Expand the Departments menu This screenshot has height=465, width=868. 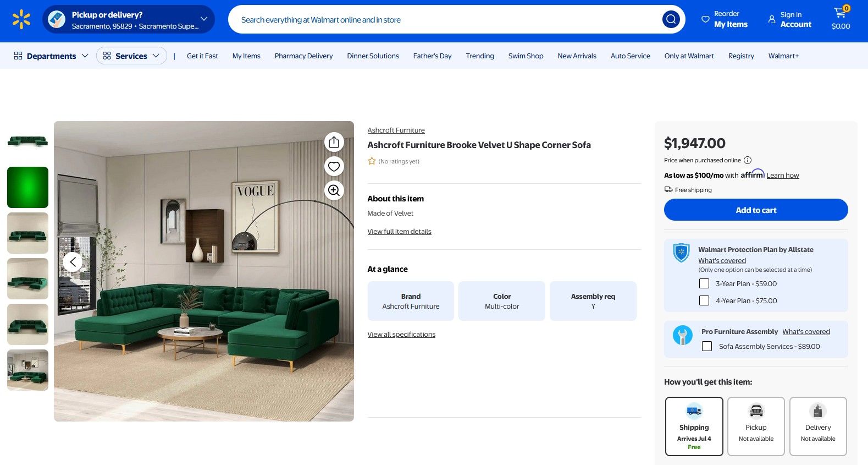[51, 56]
